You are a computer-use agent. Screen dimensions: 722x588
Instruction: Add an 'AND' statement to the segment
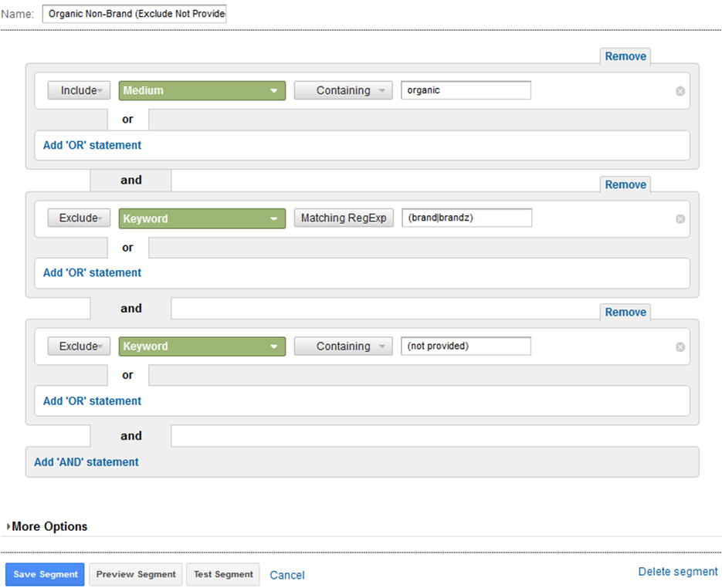(86, 462)
